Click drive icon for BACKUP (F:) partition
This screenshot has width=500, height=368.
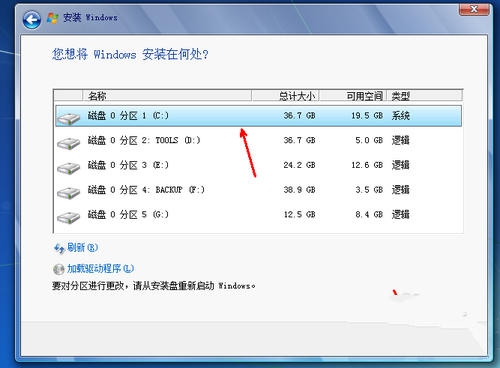[x=68, y=193]
